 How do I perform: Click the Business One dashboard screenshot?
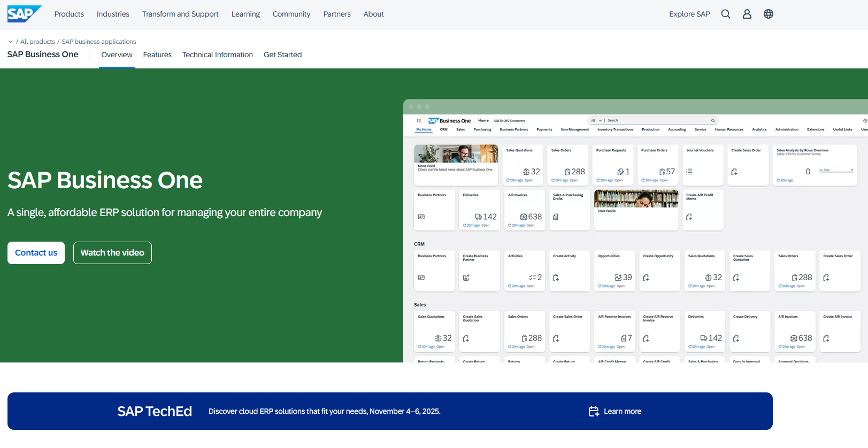635,235
